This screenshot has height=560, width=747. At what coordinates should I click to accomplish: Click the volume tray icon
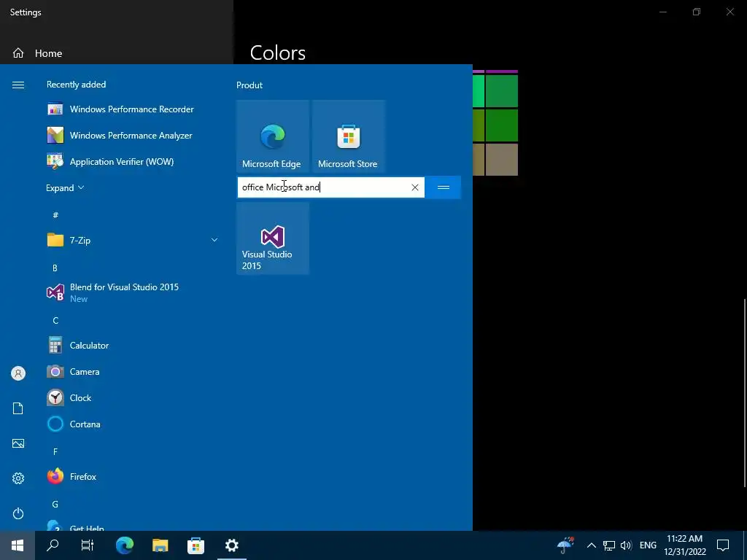626,545
